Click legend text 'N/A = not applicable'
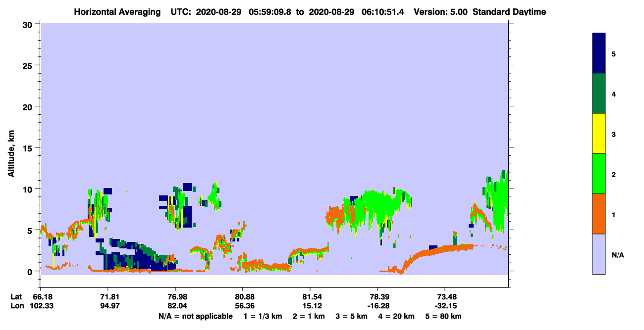This screenshot has height=330, width=644. [x=195, y=316]
